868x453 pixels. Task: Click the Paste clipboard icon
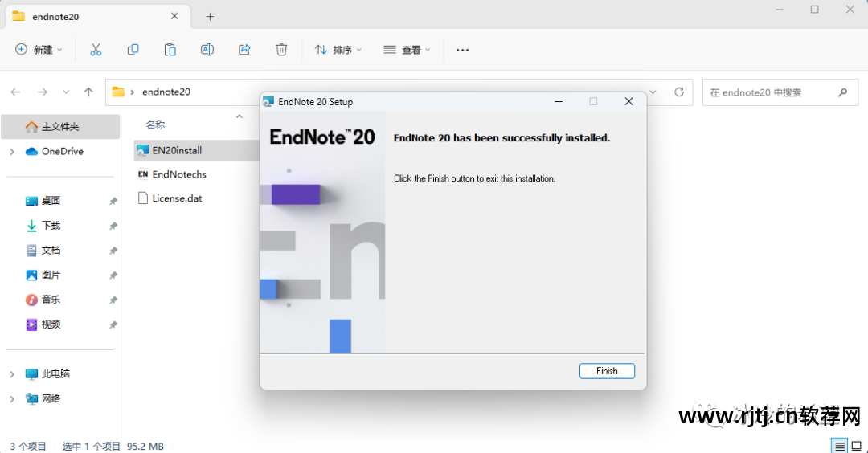(170, 50)
